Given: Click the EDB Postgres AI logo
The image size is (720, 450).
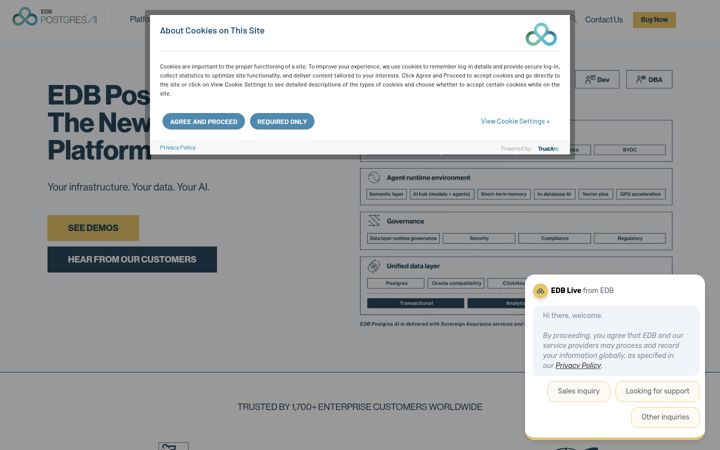Looking at the screenshot, I should click(55, 17).
